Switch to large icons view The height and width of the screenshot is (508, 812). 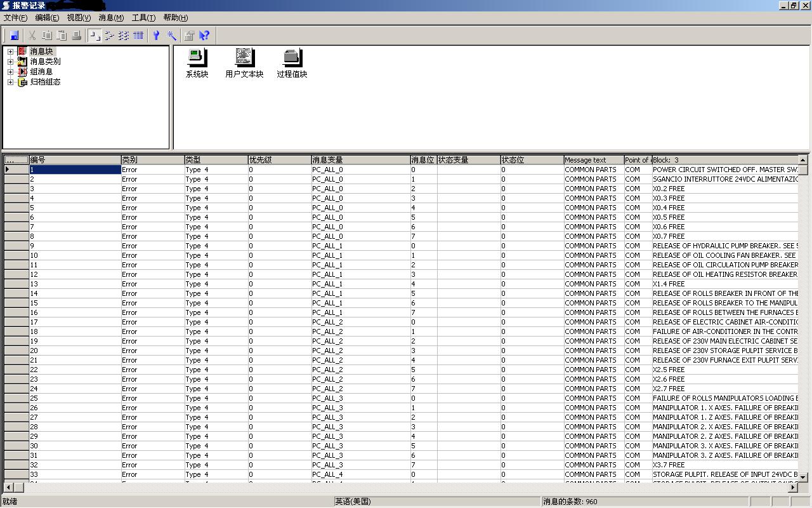(x=95, y=36)
